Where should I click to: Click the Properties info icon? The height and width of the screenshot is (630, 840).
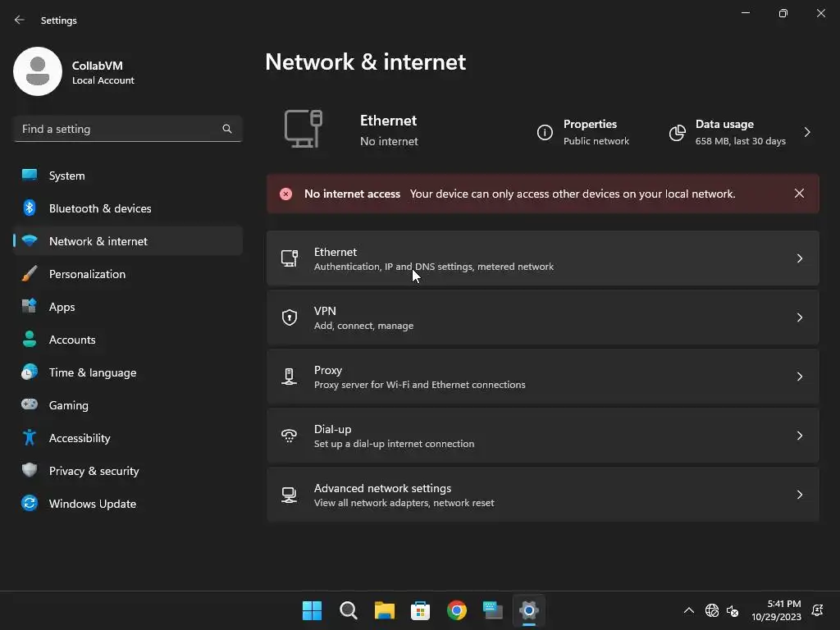[545, 133]
